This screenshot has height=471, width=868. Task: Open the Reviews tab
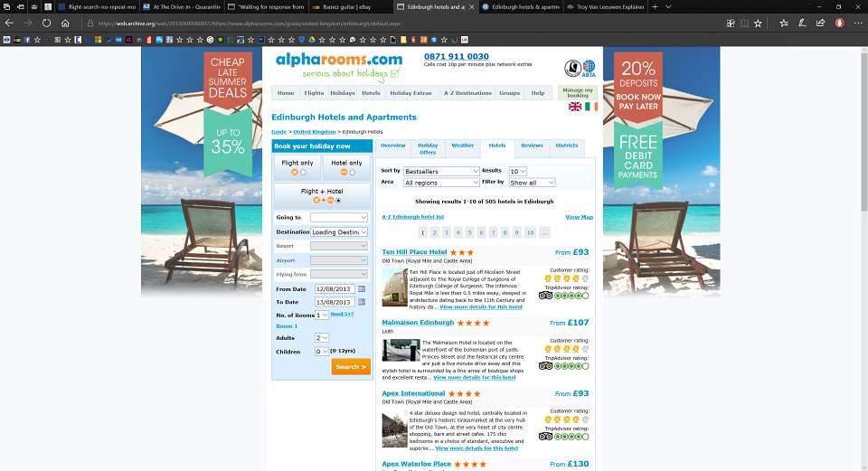click(532, 146)
